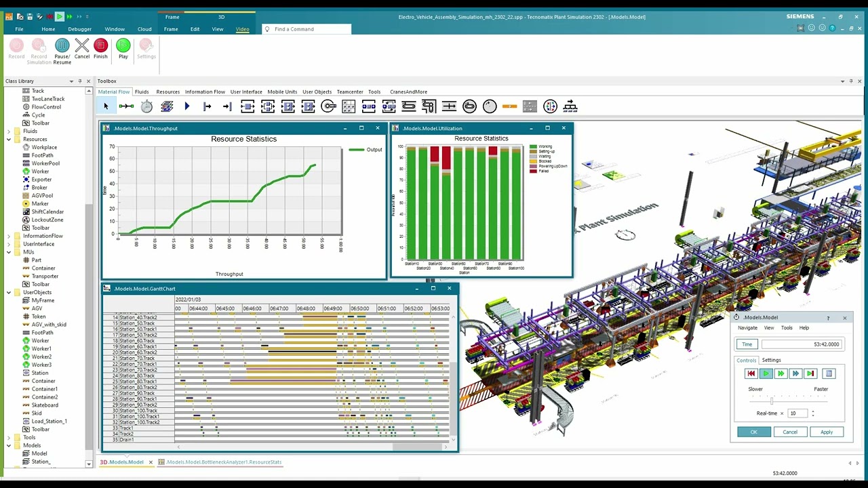The height and width of the screenshot is (488, 868).
Task: Open the Class Library panel dropdown arrow
Action: tap(70, 81)
